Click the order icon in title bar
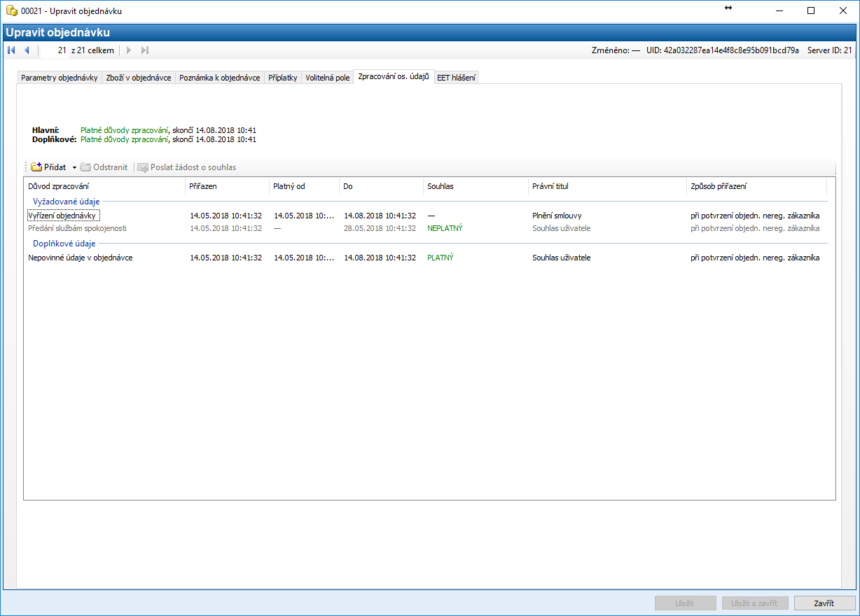860x616 pixels. pyautogui.click(x=11, y=10)
